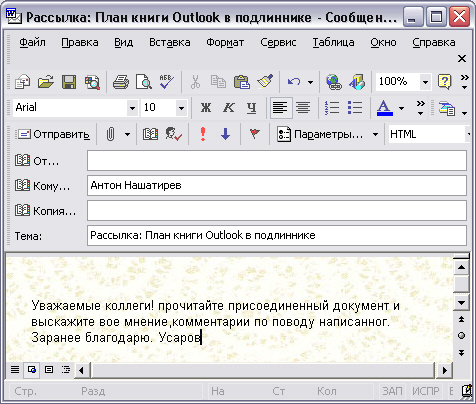Screen dimensions: 476x404
Task: Click the message flag icon
Action: pyautogui.click(x=255, y=134)
